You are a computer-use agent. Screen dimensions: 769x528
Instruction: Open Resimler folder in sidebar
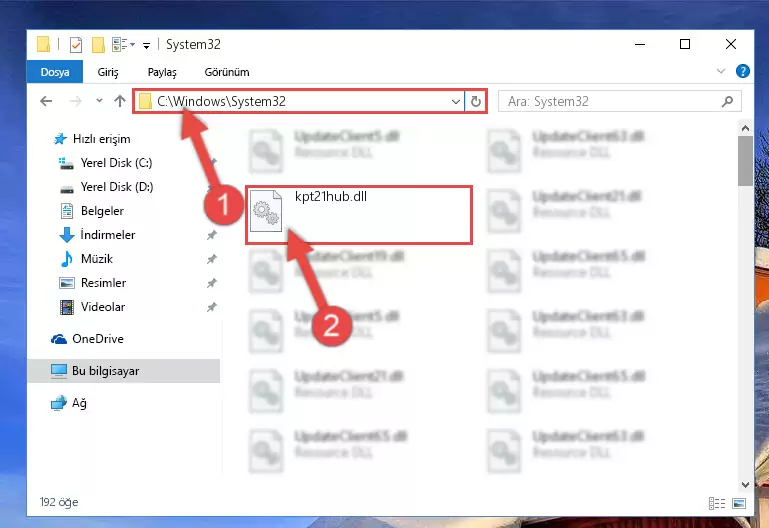click(x=103, y=283)
